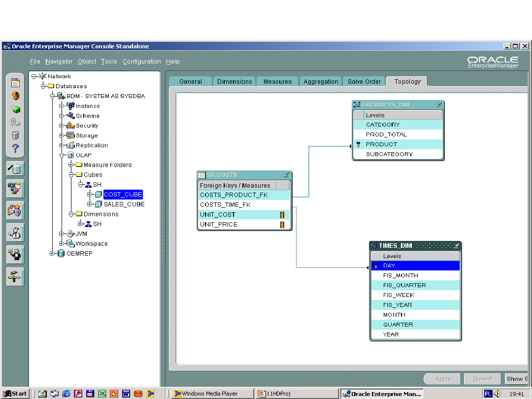532x399 pixels.
Task: Minimize the SH.COSTS table box
Action: [287, 175]
